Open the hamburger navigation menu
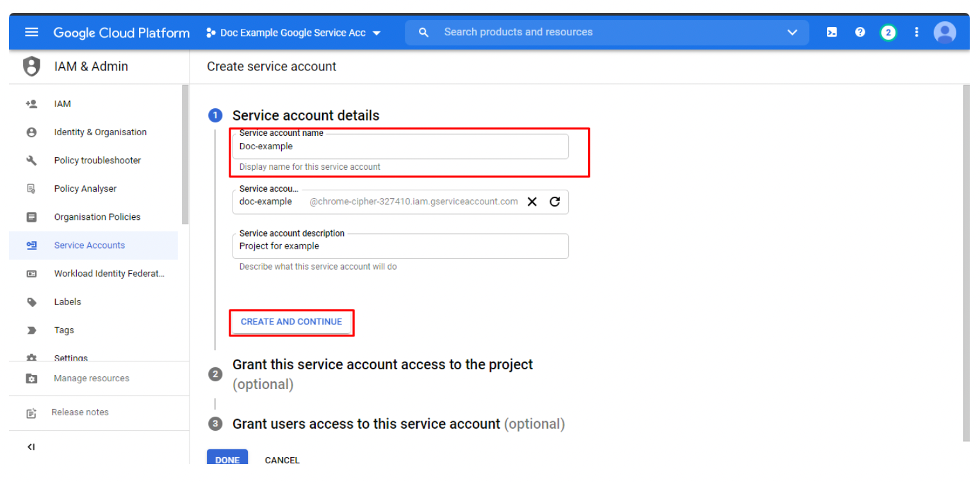The height and width of the screenshot is (482, 980). coord(31,32)
